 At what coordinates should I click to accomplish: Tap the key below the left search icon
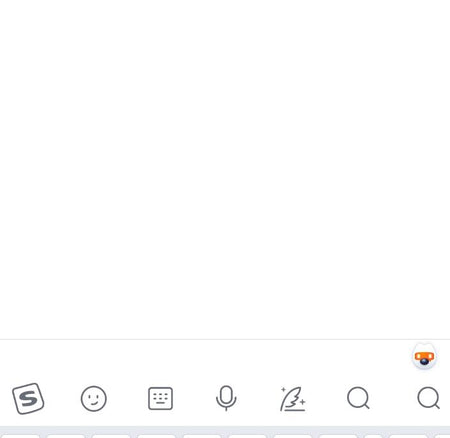pos(338,436)
